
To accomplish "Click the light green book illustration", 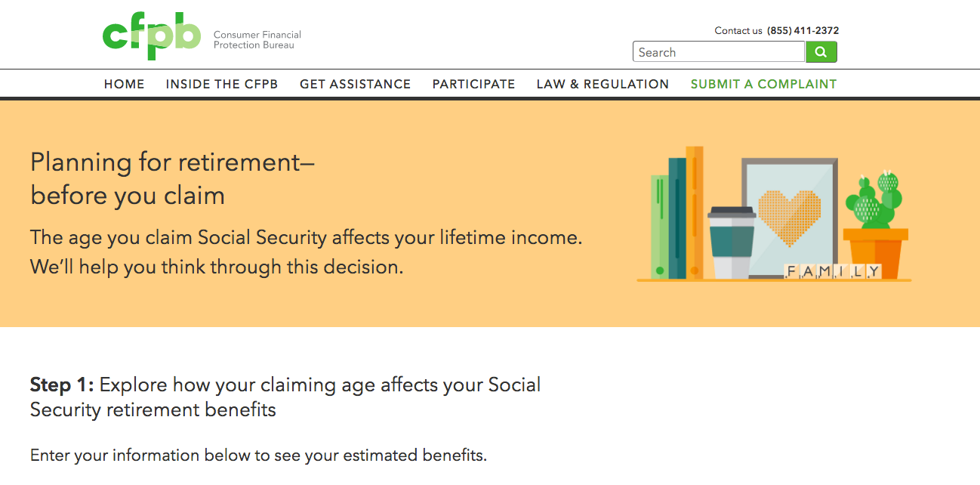I will coord(659,227).
